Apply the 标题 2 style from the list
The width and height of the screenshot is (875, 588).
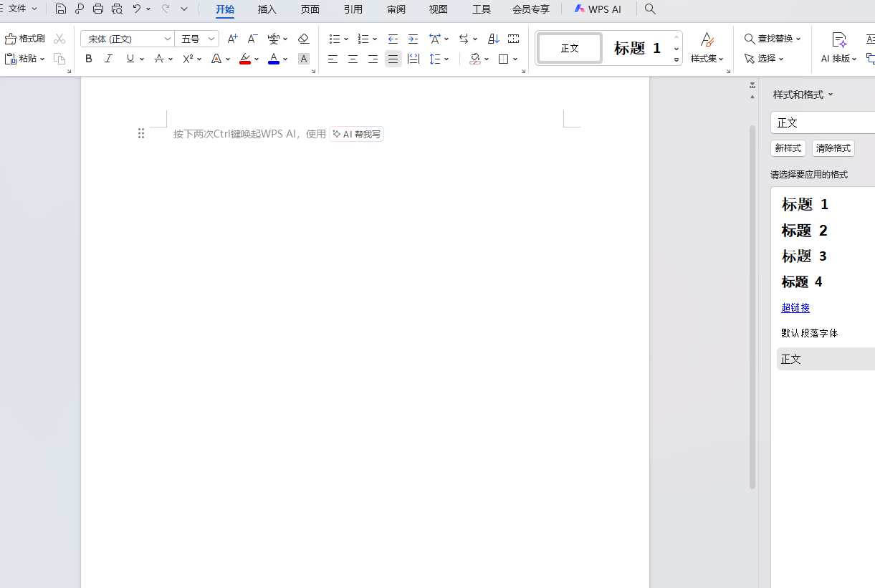tap(804, 231)
